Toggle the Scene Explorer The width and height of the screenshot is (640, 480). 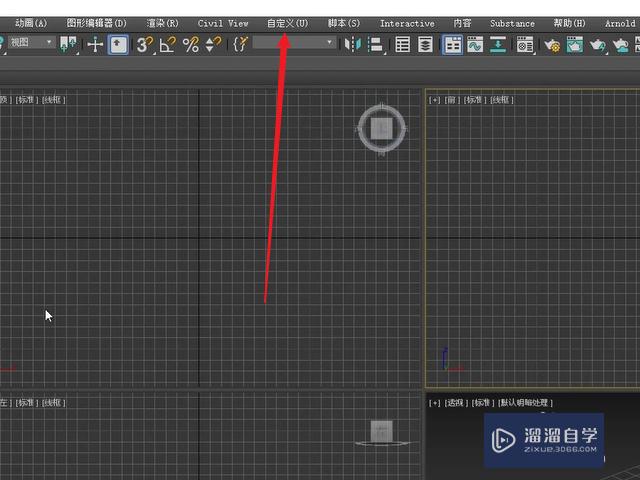[x=403, y=44]
